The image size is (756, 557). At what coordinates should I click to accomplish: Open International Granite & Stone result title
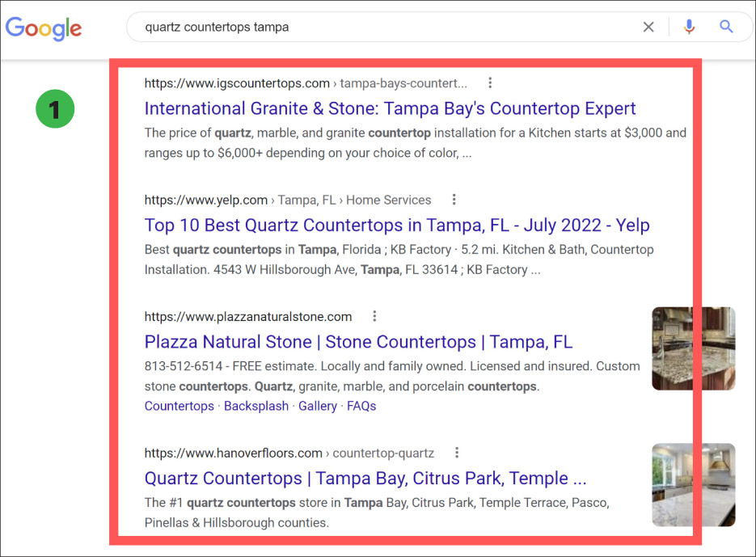pos(390,108)
